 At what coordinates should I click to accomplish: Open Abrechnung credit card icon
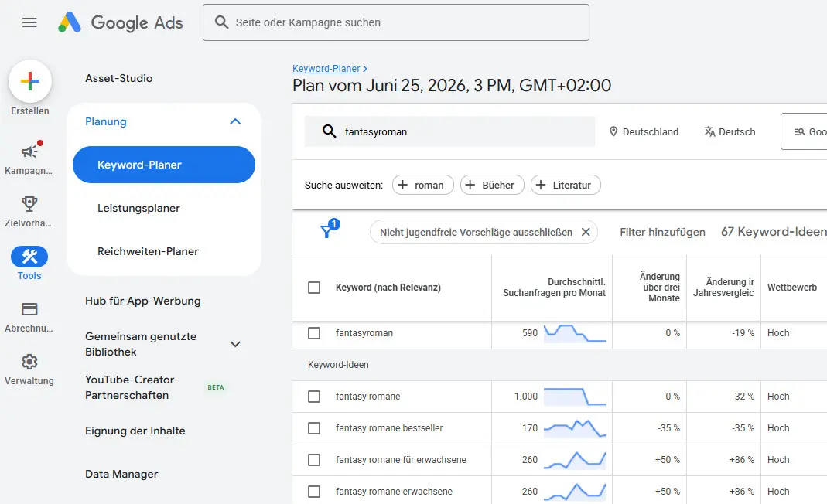[29, 309]
